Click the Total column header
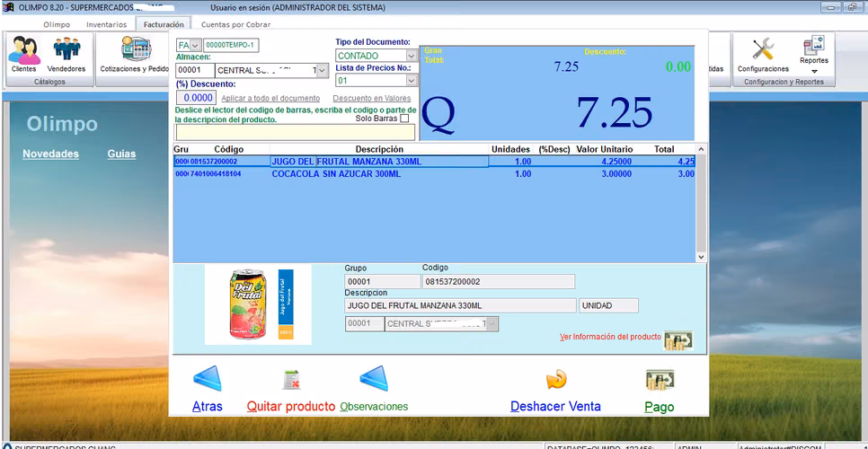 (x=664, y=149)
